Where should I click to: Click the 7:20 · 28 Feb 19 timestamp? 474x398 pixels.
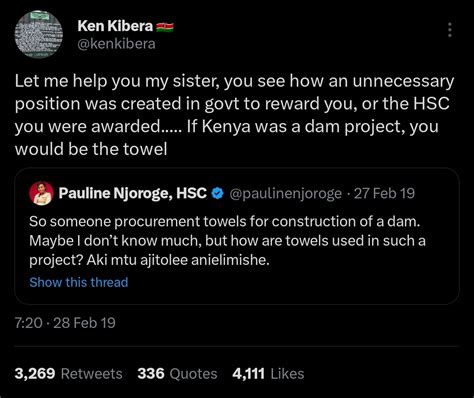tap(65, 323)
